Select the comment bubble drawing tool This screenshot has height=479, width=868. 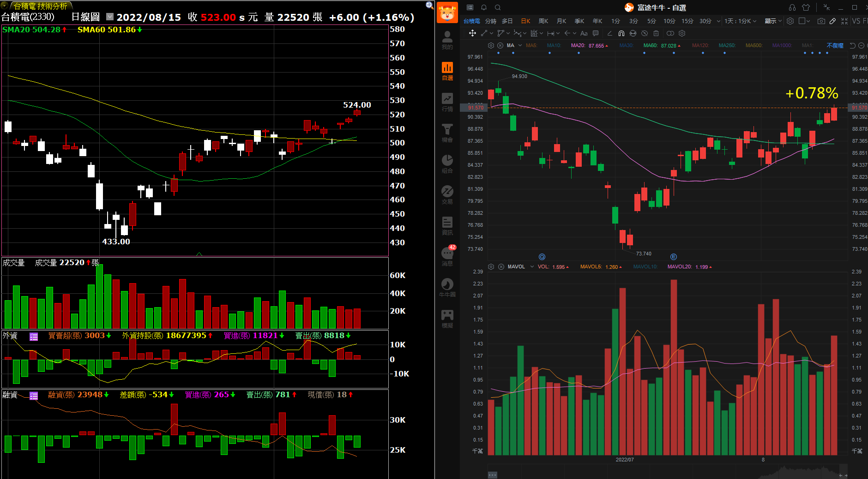click(x=596, y=33)
